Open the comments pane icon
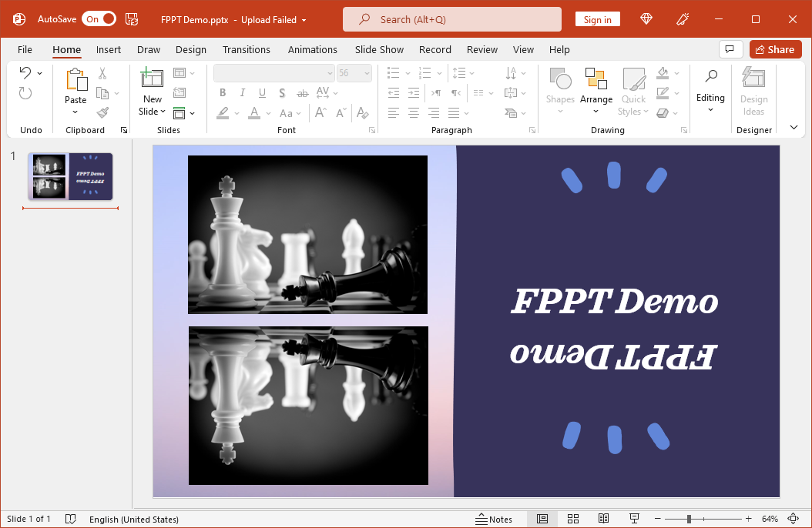This screenshot has height=528, width=812. tap(730, 49)
